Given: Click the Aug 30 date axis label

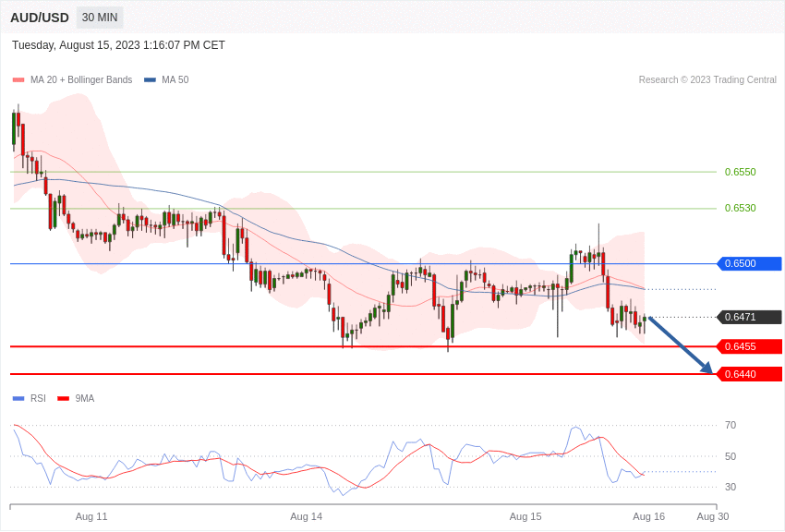Looking at the screenshot, I should pos(713,516).
